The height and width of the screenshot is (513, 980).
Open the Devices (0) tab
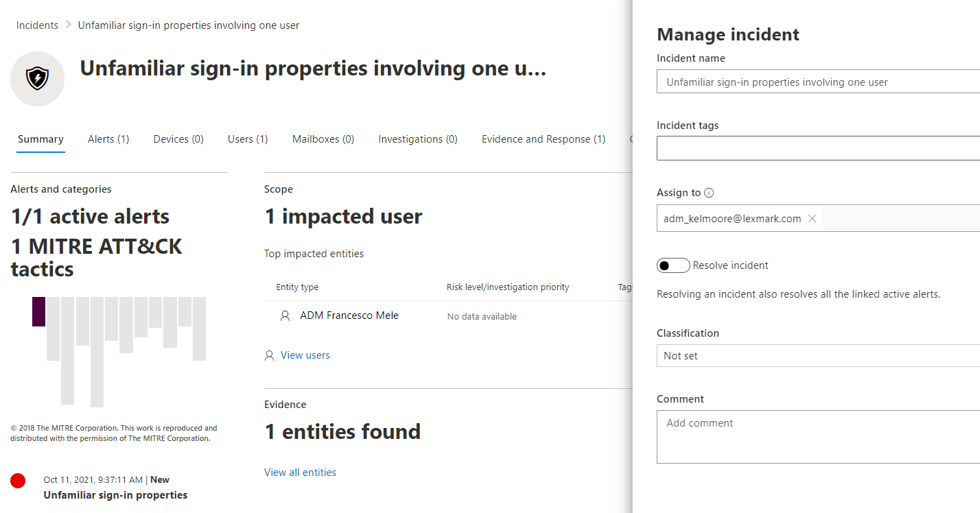(x=178, y=139)
